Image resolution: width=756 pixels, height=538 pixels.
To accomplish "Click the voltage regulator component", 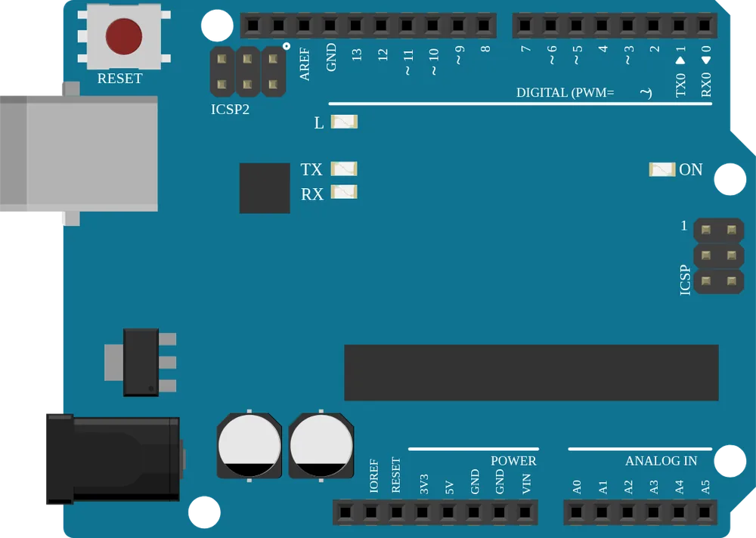I will 141,363.
